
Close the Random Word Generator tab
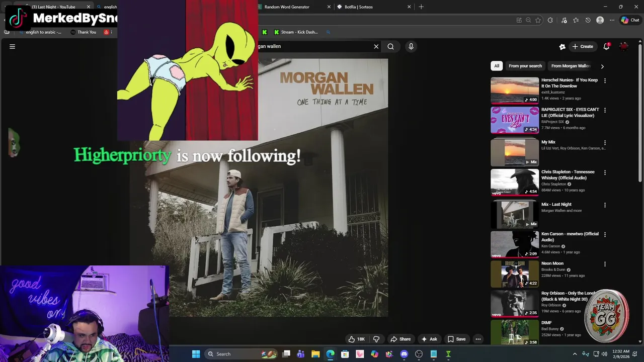point(329,7)
